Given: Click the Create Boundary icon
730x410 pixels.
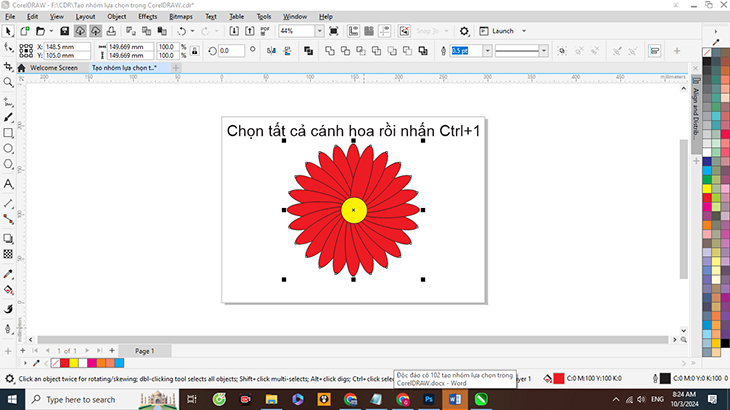Looking at the screenshot, I should pos(423,51).
